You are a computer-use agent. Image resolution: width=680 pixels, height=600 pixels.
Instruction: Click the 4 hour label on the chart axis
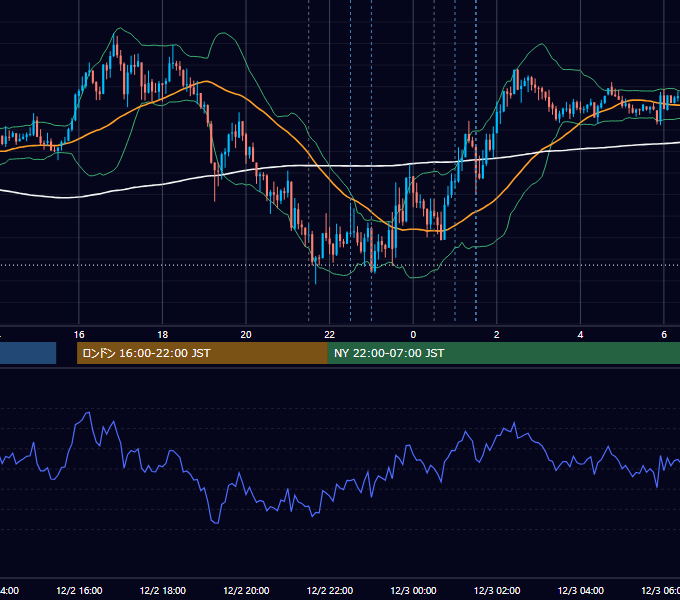coord(580,335)
